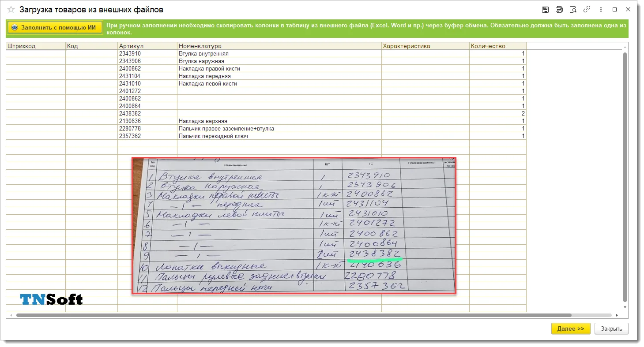Image resolution: width=644 pixels, height=347 pixels.
Task: Get the form link via the chain icon
Action: click(x=587, y=9)
